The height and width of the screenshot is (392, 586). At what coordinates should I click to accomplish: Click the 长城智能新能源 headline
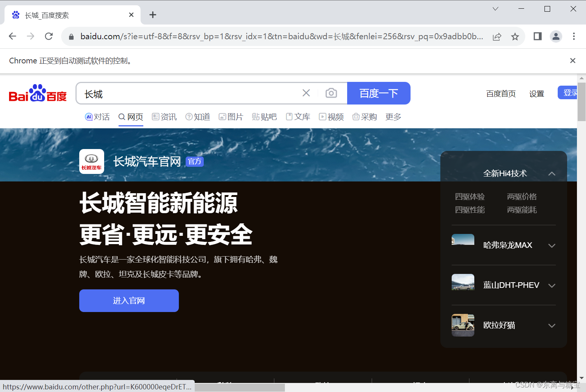(x=159, y=203)
